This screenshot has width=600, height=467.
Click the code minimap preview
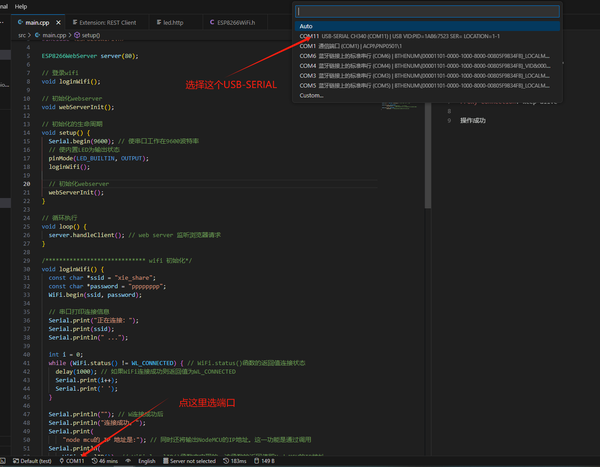click(399, 105)
